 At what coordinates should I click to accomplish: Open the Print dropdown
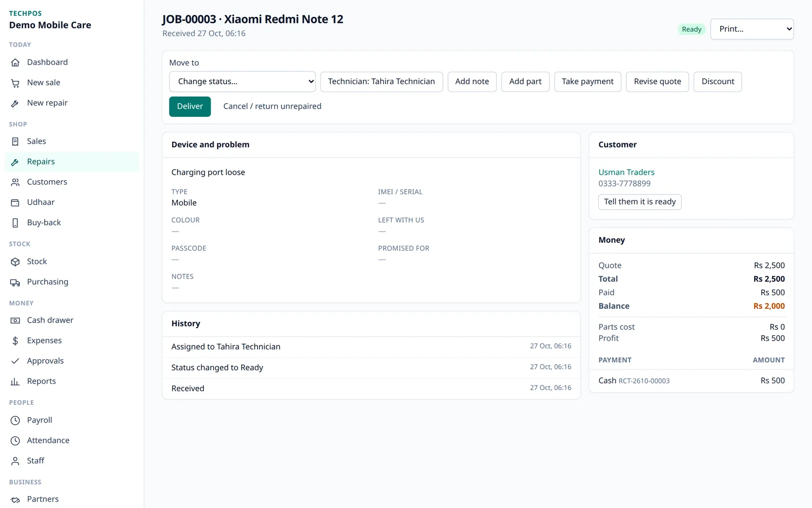coord(752,29)
